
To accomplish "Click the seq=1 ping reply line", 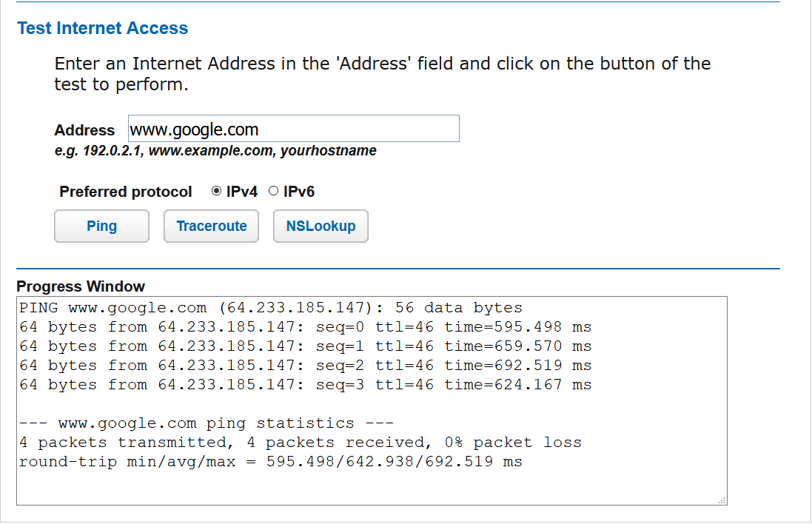I will tap(305, 346).
